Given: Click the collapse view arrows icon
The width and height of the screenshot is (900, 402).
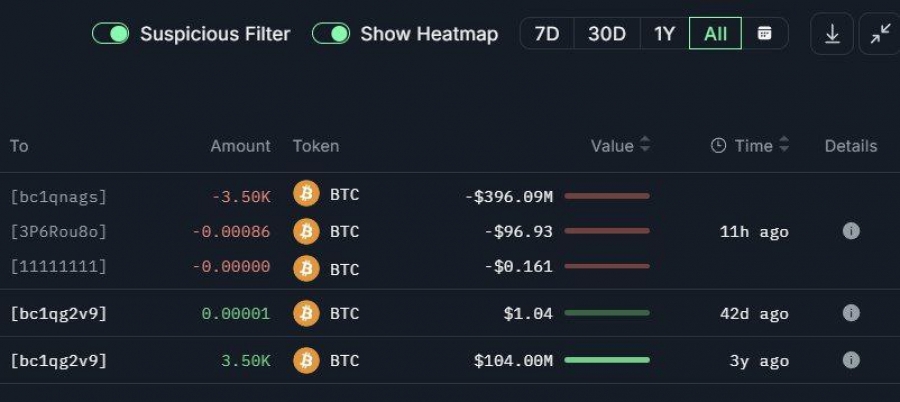Looking at the screenshot, I should click(880, 34).
